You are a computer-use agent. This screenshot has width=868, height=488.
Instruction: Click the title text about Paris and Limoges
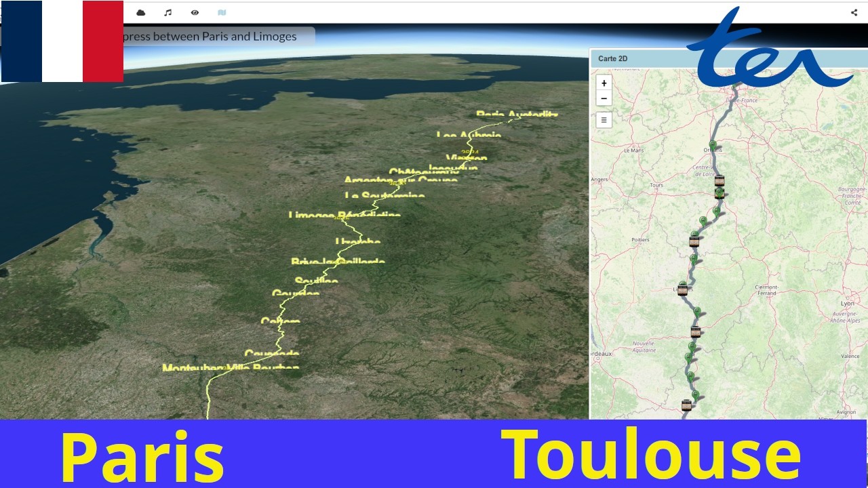click(x=210, y=37)
